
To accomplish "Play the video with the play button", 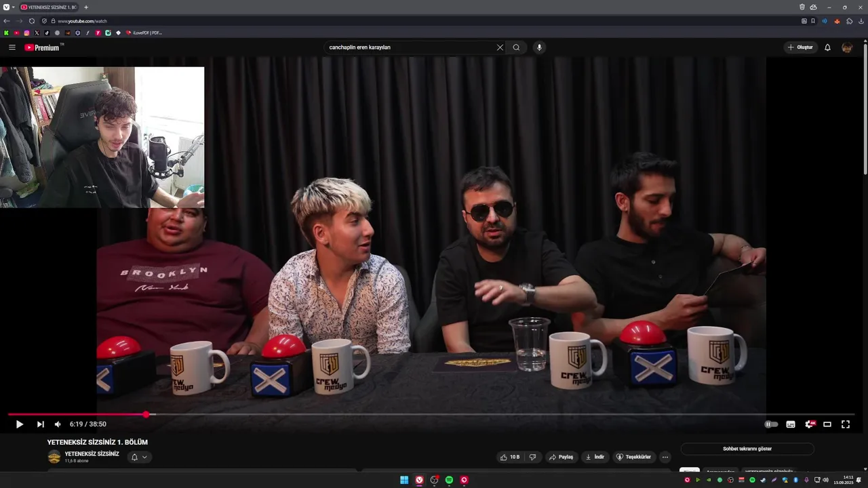I will coord(19,424).
